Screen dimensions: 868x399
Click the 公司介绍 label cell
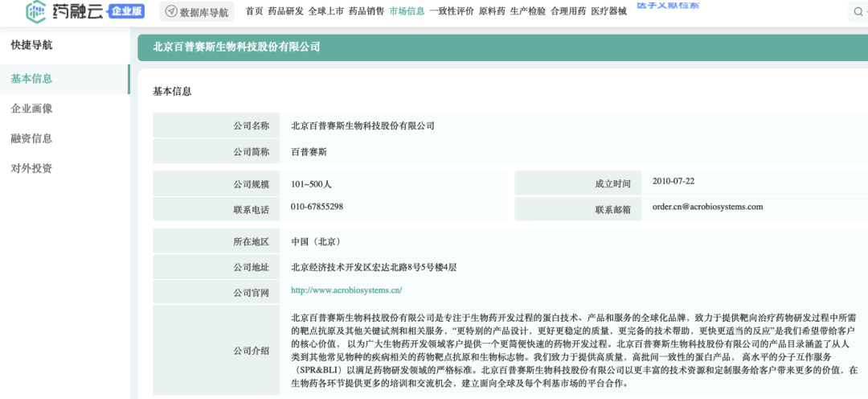(x=216, y=350)
